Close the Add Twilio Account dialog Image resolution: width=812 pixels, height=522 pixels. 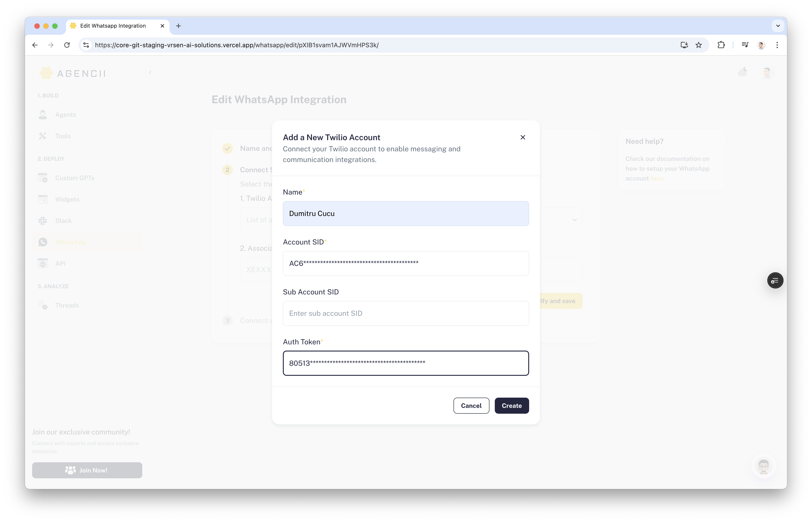point(523,137)
